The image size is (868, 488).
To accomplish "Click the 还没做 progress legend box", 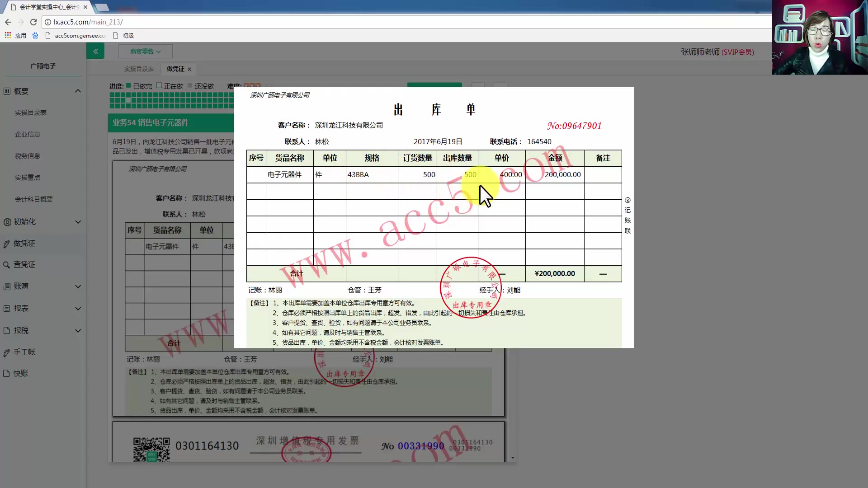I will [190, 85].
